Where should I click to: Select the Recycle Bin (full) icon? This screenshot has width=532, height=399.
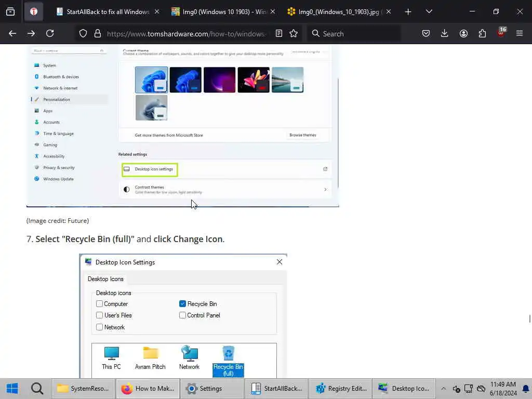click(x=229, y=362)
